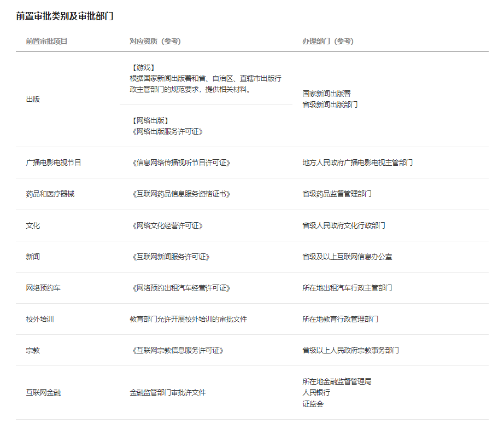
Task: Select the 互联网金融 row label
Action: [x=43, y=392]
